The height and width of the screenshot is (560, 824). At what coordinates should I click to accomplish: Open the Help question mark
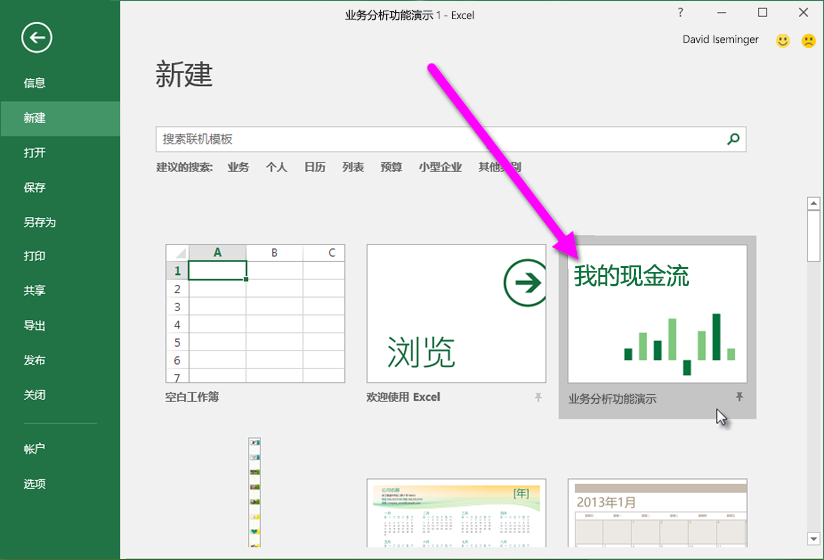point(681,13)
